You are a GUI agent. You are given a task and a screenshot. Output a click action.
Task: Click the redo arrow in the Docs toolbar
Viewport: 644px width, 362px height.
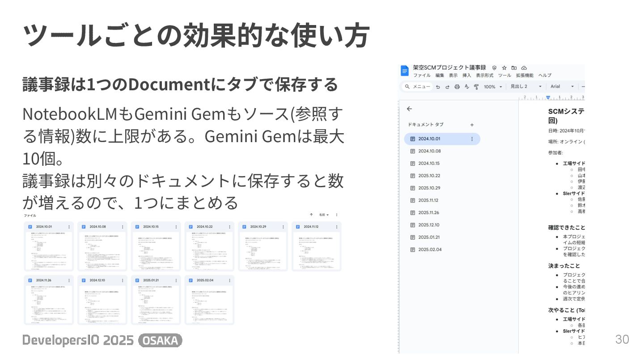click(447, 87)
